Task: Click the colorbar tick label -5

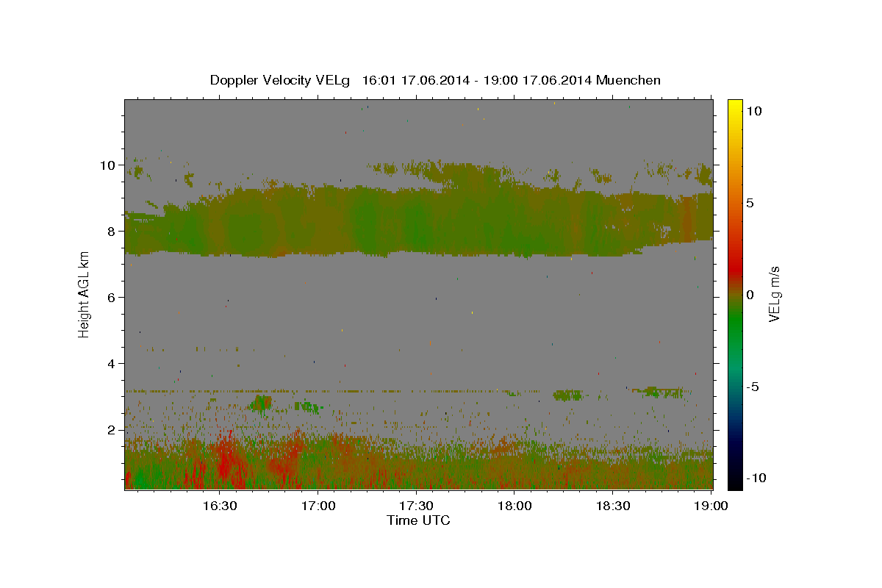Action: (753, 387)
